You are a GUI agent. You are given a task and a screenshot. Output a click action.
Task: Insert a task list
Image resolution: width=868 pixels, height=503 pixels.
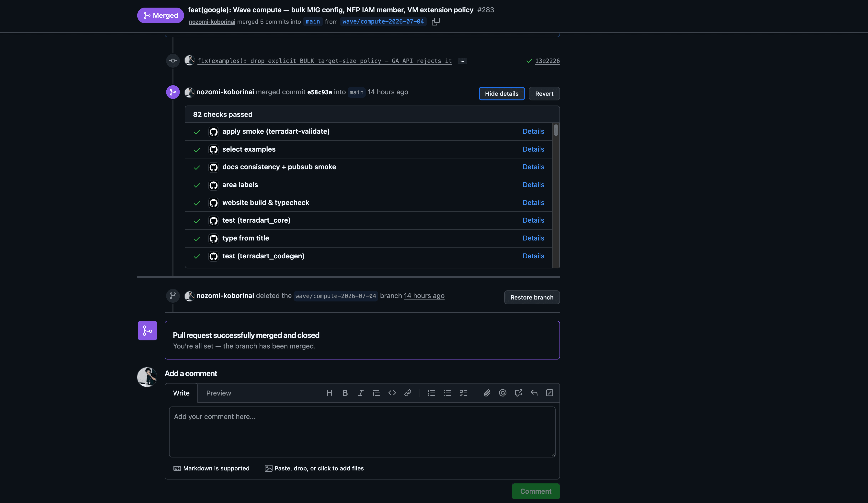[x=463, y=393]
